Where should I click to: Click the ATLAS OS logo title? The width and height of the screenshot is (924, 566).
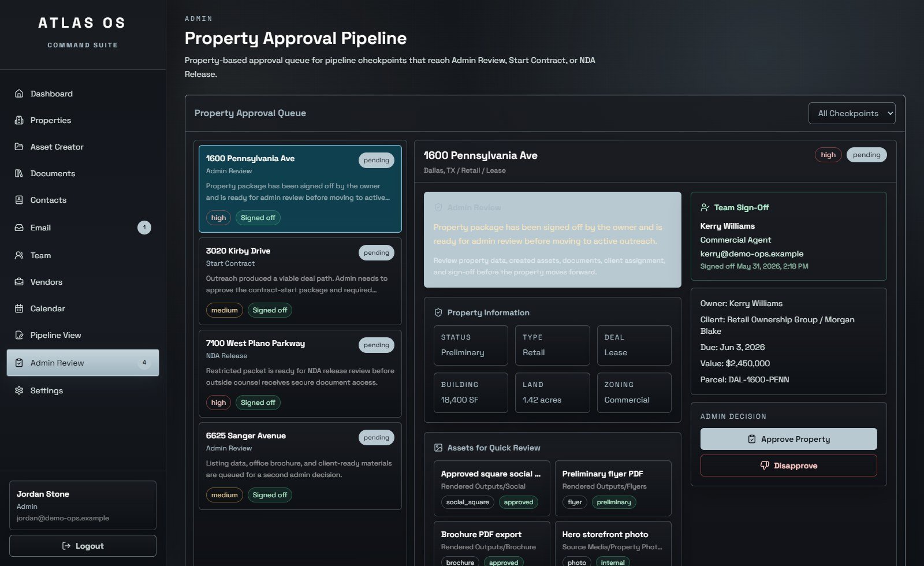82,23
